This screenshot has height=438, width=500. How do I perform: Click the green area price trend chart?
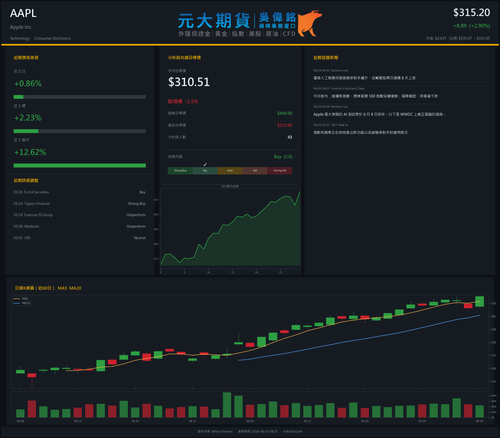click(x=230, y=229)
